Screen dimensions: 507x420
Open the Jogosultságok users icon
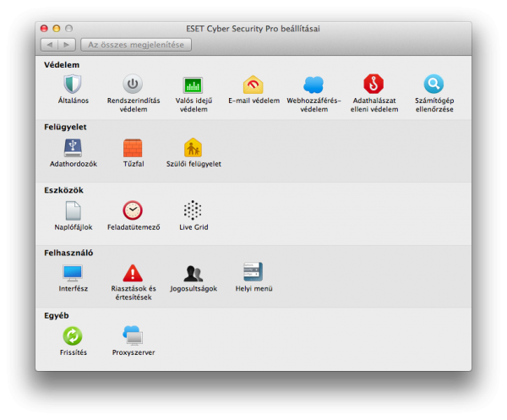pos(193,274)
